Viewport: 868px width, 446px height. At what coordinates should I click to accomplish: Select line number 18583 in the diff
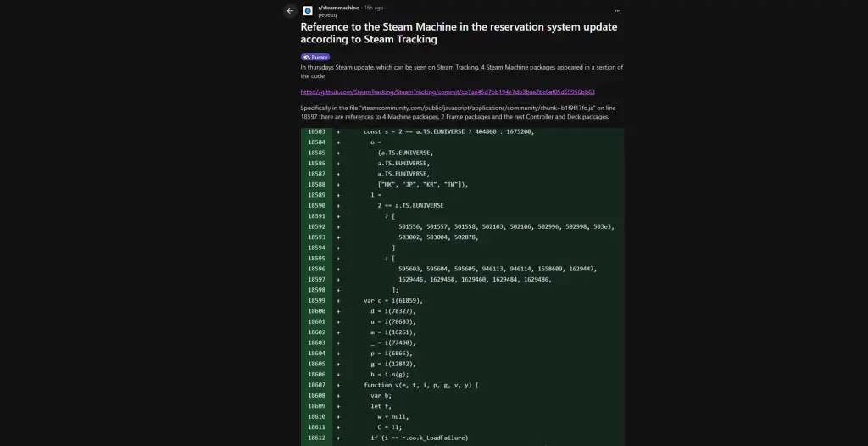click(x=317, y=132)
